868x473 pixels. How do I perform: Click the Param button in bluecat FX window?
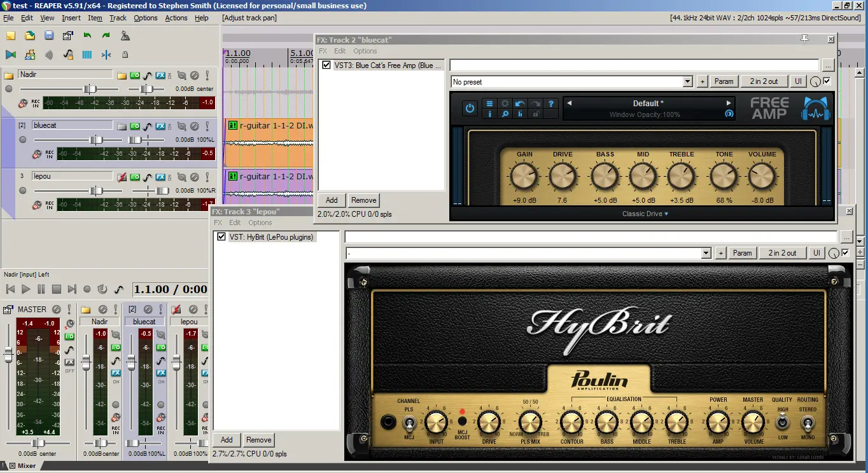click(724, 81)
